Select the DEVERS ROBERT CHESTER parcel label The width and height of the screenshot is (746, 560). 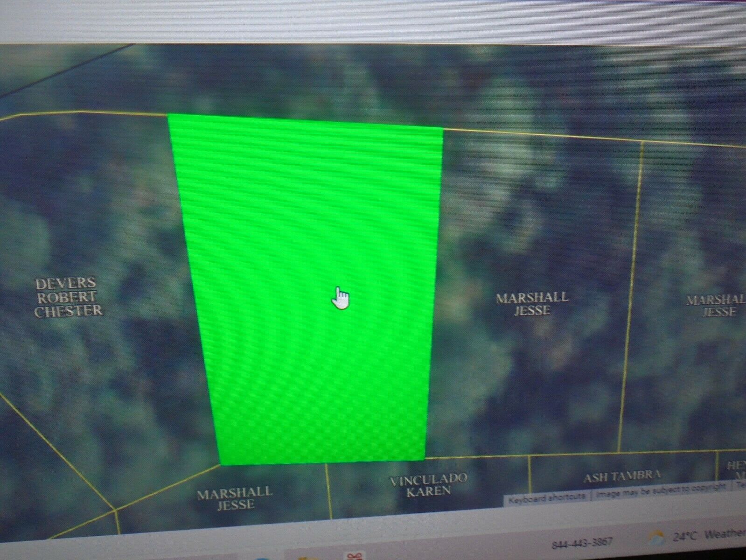click(68, 297)
